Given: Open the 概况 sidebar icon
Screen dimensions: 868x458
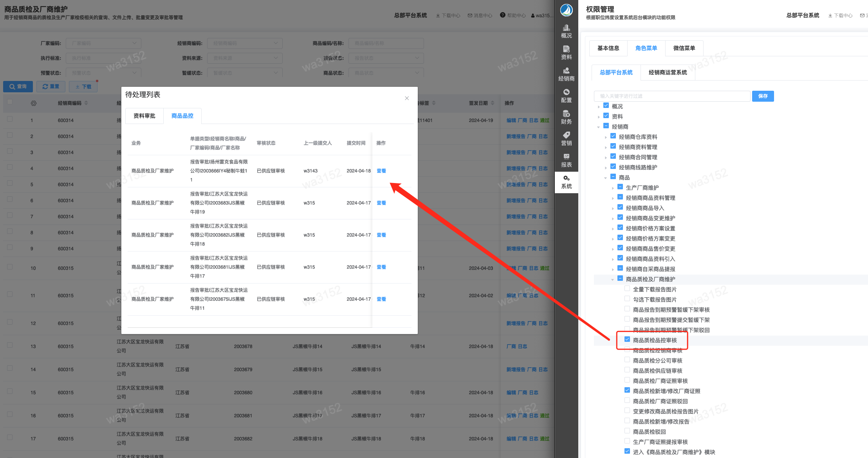Looking at the screenshot, I should tap(566, 31).
